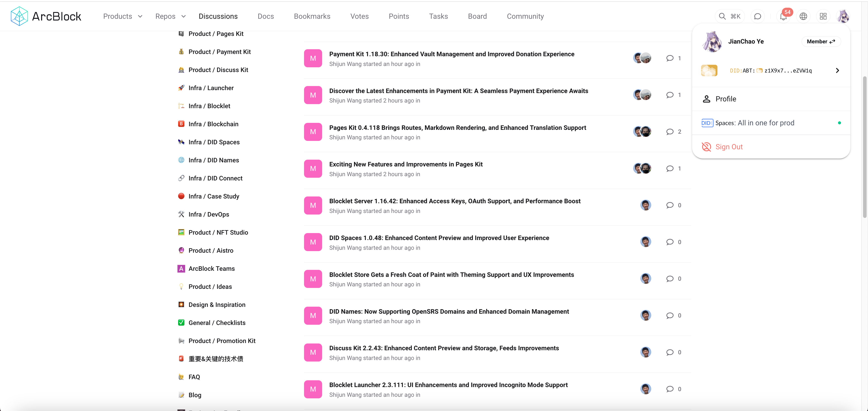Click the ArcBlock logo
The image size is (868, 411).
pyautogui.click(x=46, y=16)
